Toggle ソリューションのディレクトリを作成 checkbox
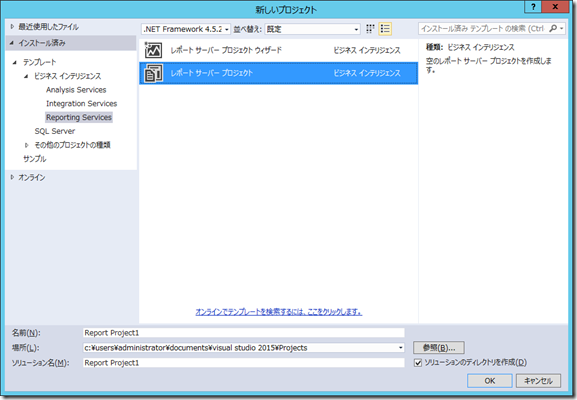Screen dimensions: 577x400 coord(418,363)
